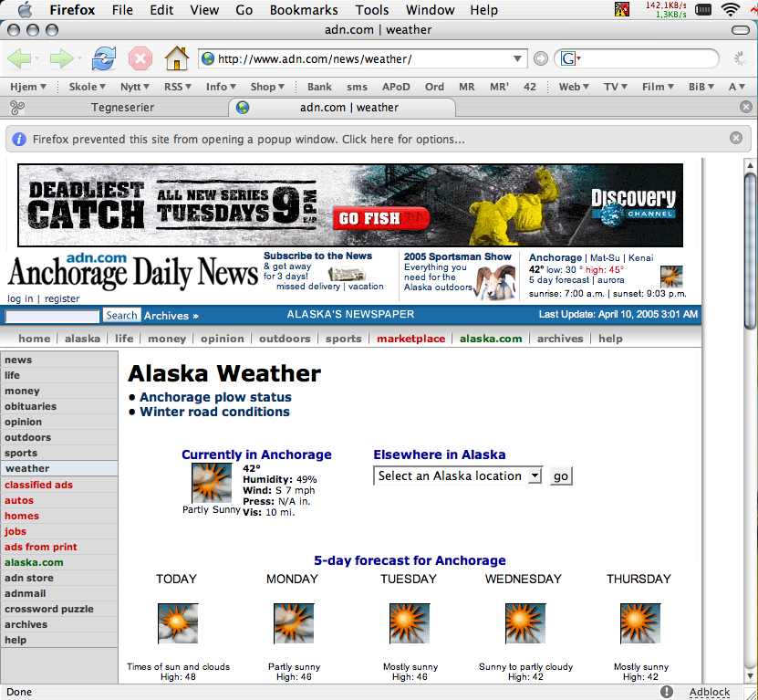
Task: Click the red Stop loading icon
Action: pos(140,58)
